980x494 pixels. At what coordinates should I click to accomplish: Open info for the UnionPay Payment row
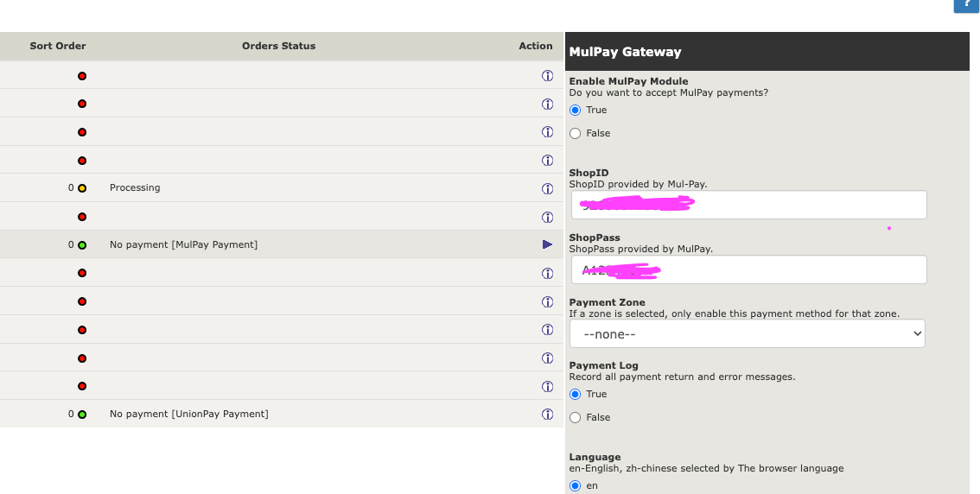pos(548,414)
